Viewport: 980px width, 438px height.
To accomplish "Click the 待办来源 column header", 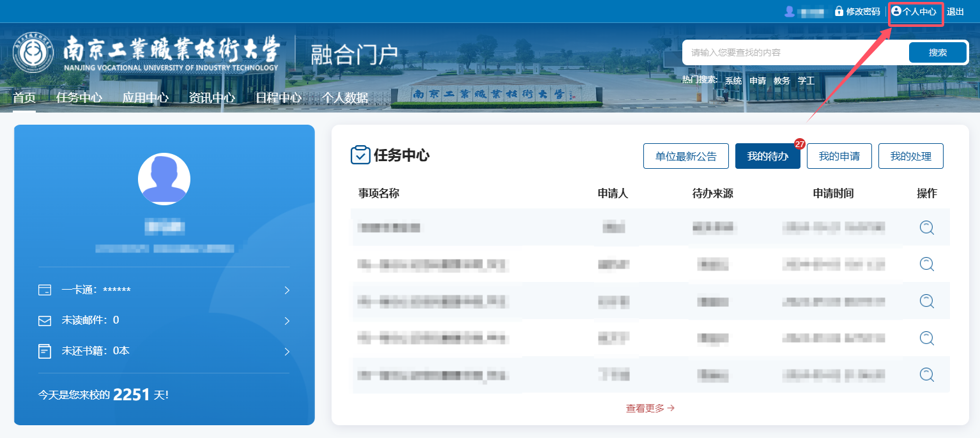I will (x=713, y=193).
